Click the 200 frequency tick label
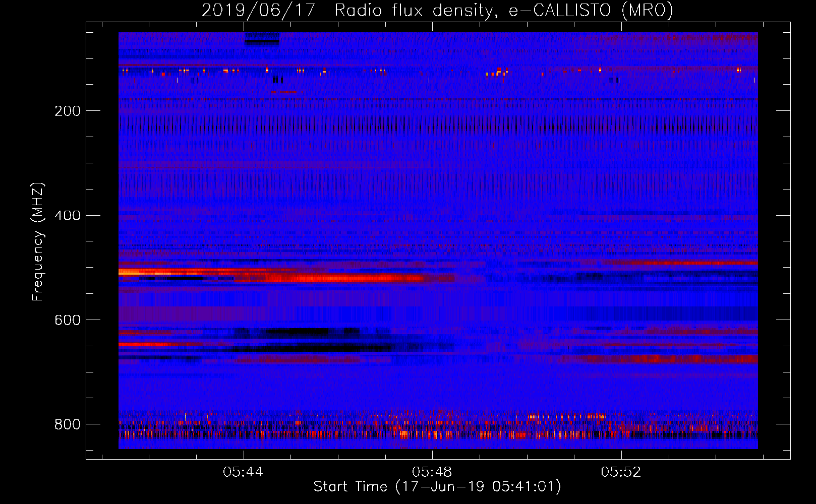This screenshot has width=816, height=504. (x=68, y=111)
